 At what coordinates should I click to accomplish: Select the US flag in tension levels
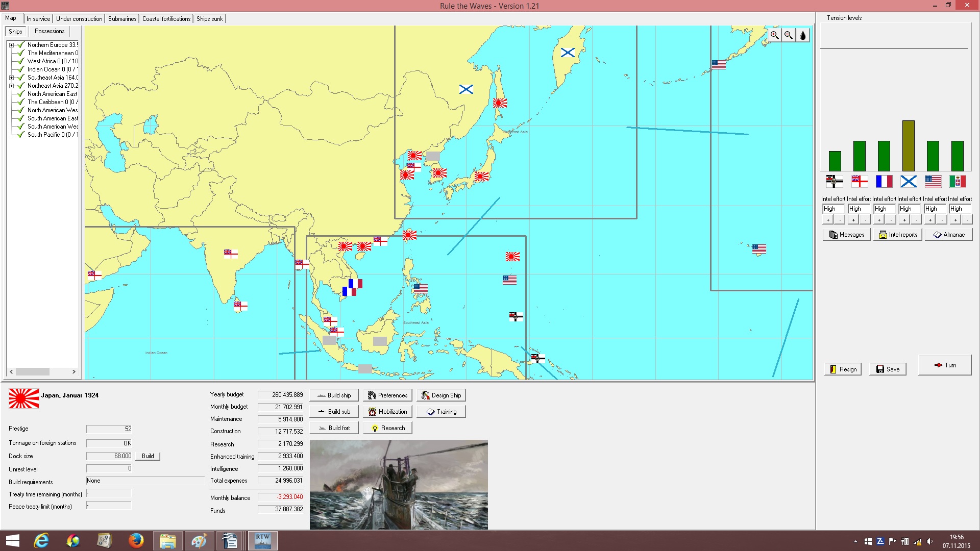[933, 181]
